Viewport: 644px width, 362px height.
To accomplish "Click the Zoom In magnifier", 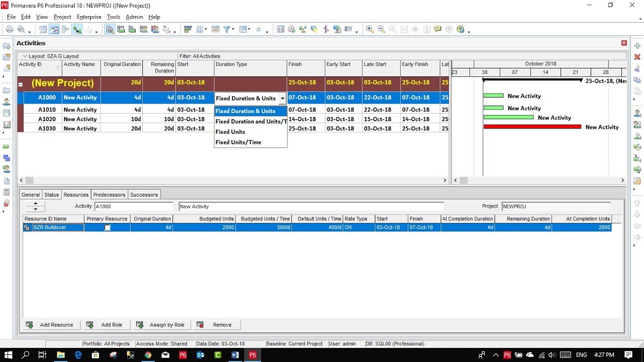I will coord(370,30).
